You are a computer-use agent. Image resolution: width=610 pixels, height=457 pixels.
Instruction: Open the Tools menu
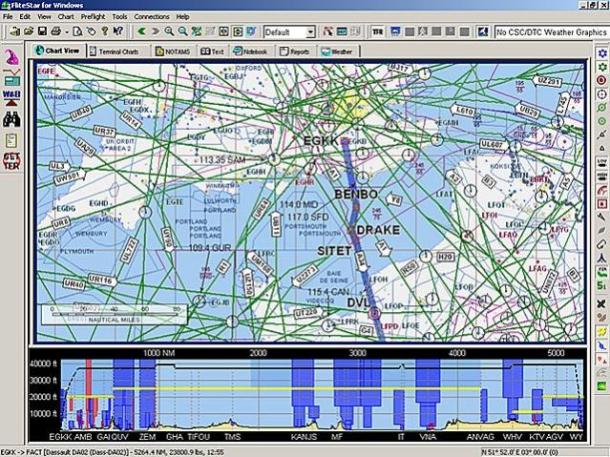(120, 17)
